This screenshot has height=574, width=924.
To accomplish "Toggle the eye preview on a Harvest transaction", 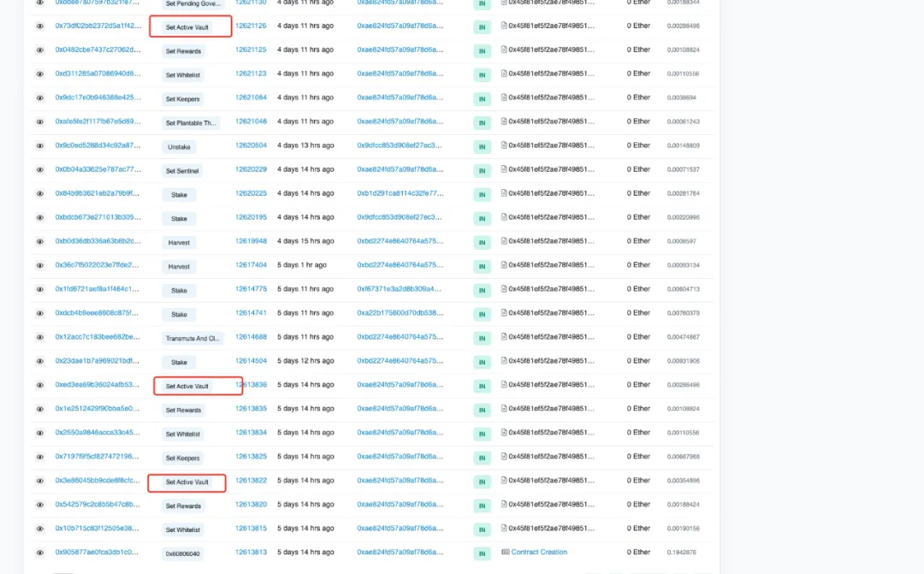I will coord(39,242).
